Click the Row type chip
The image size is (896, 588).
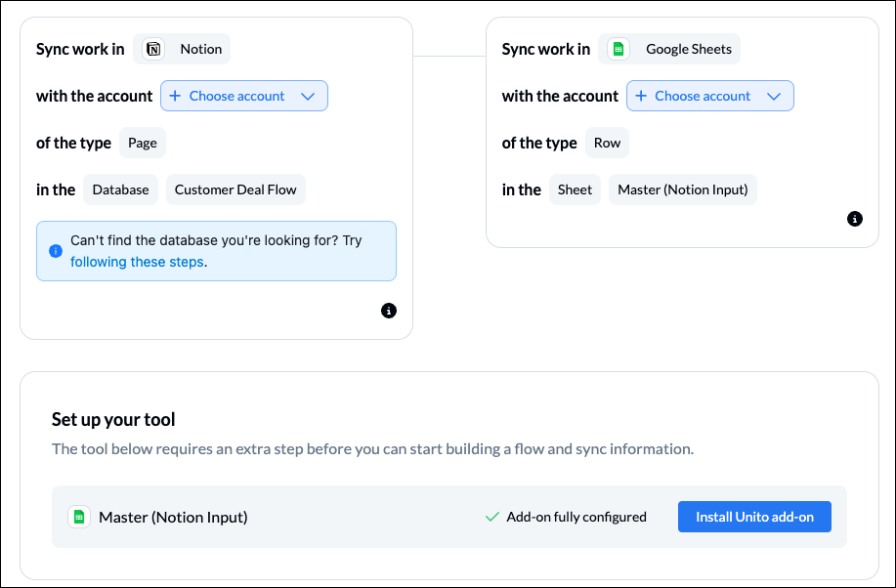[607, 143]
